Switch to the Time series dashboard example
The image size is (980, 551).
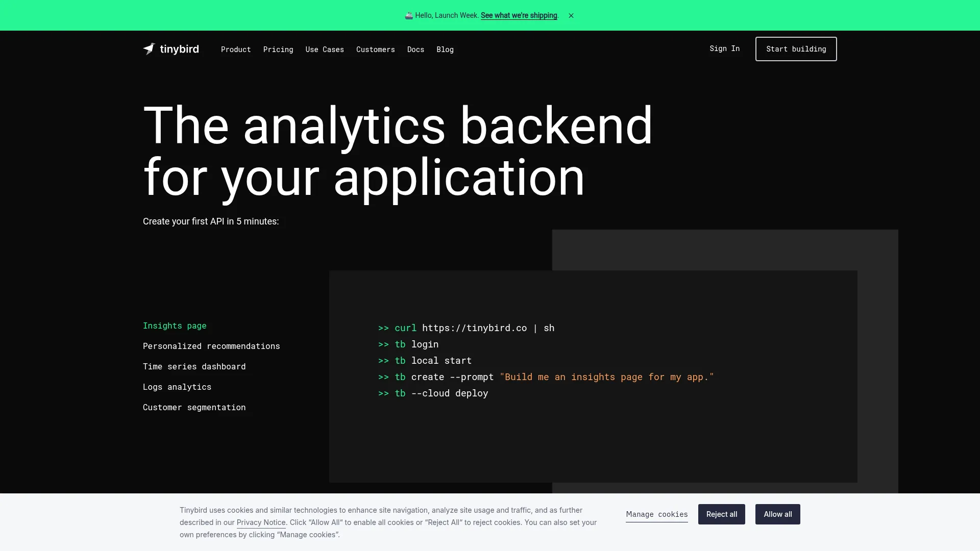coord(194,366)
